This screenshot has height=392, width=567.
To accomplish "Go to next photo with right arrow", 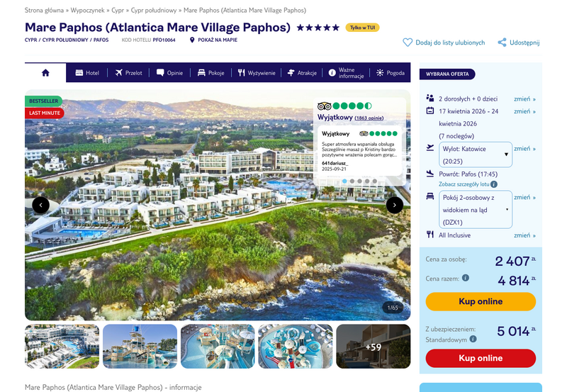I will coord(395,205).
